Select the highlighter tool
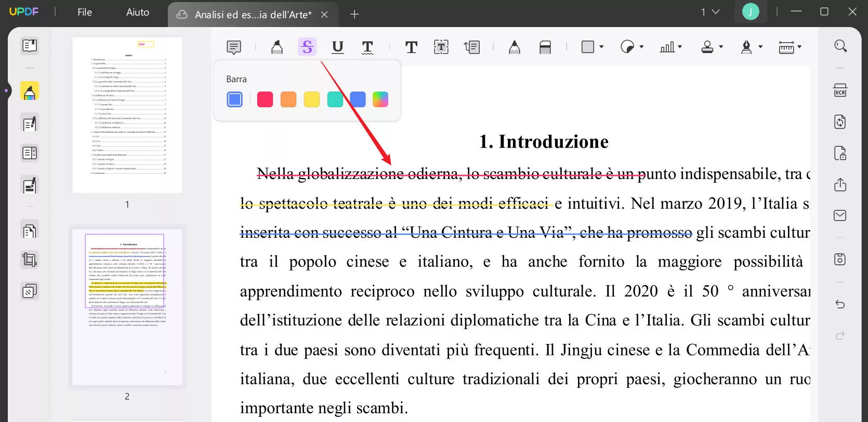Image resolution: width=868 pixels, height=422 pixels. coord(277,47)
